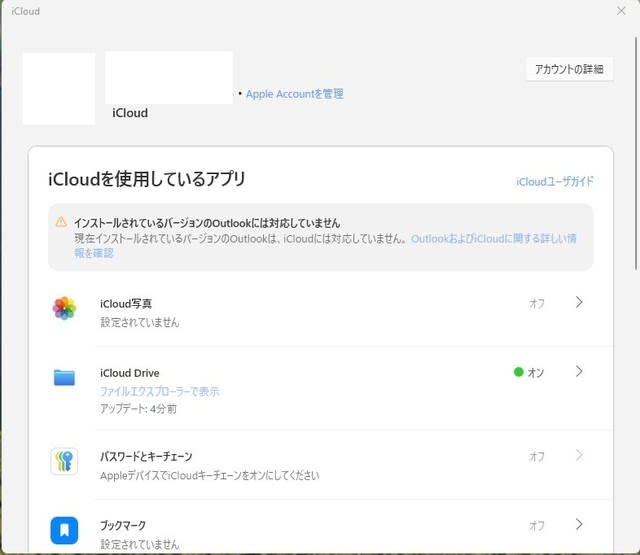Click ファイルエクスプローラーで表示 link
The image size is (640, 555).
[x=160, y=392]
